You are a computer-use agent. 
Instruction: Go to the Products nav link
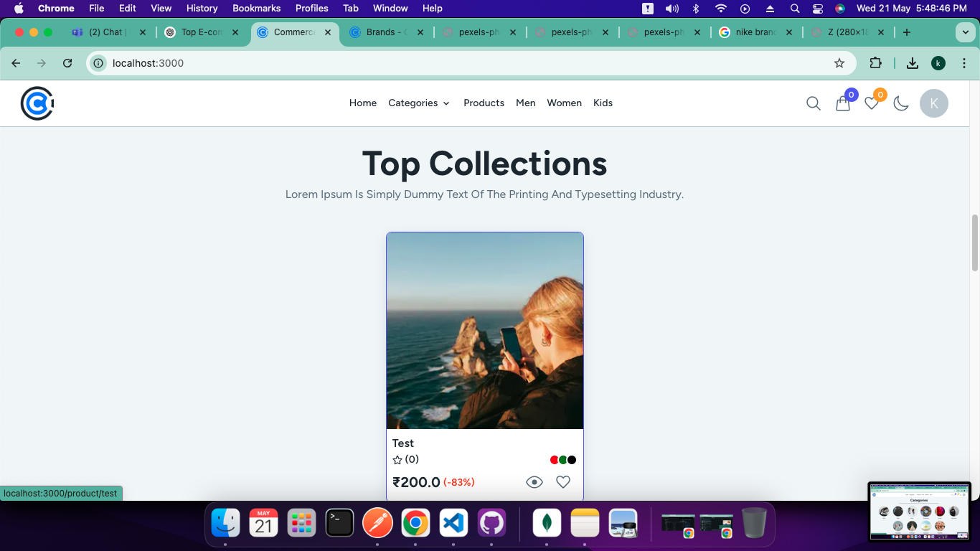(x=484, y=103)
